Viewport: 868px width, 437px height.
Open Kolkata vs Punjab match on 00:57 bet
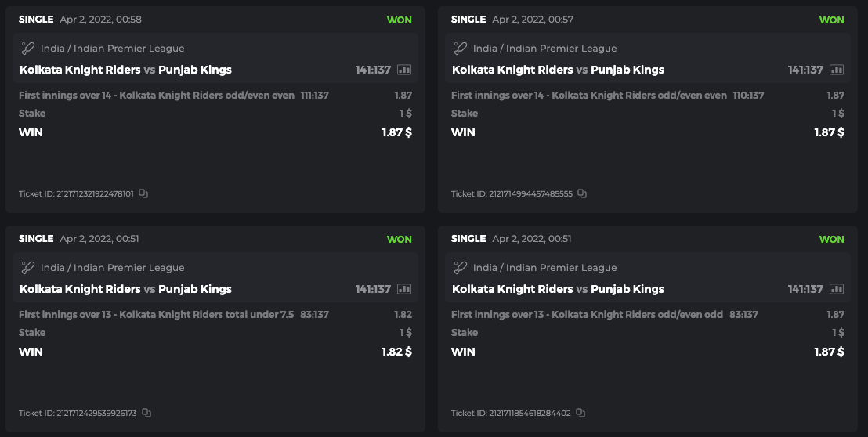point(558,70)
